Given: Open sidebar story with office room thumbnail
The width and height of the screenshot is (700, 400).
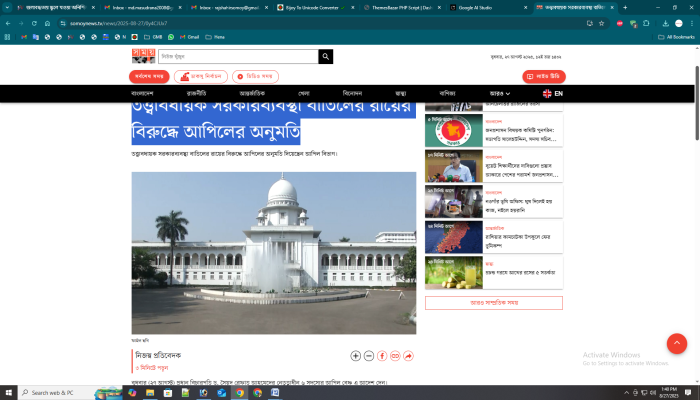Looking at the screenshot, I should (x=494, y=202).
